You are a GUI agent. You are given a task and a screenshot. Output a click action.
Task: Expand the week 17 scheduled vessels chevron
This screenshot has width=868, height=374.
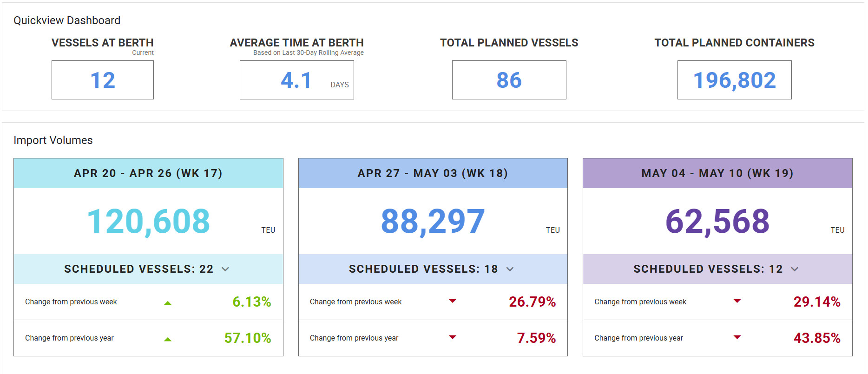pos(225,269)
